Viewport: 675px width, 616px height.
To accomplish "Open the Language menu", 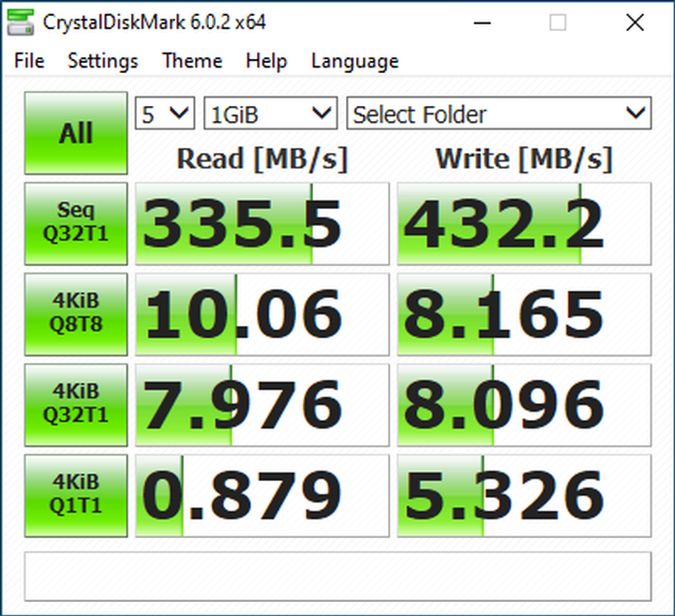I will click(x=354, y=61).
